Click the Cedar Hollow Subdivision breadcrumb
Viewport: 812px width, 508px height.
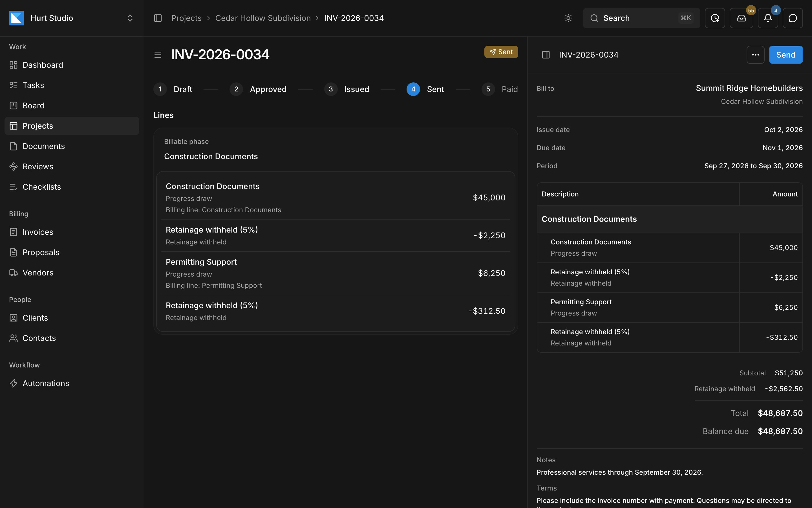tap(263, 18)
